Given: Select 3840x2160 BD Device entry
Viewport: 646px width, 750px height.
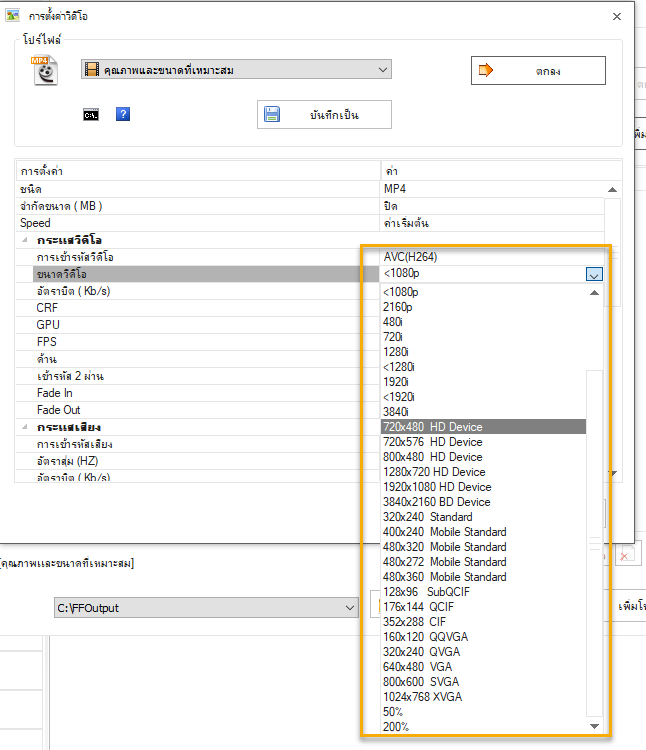Looking at the screenshot, I should [x=436, y=502].
